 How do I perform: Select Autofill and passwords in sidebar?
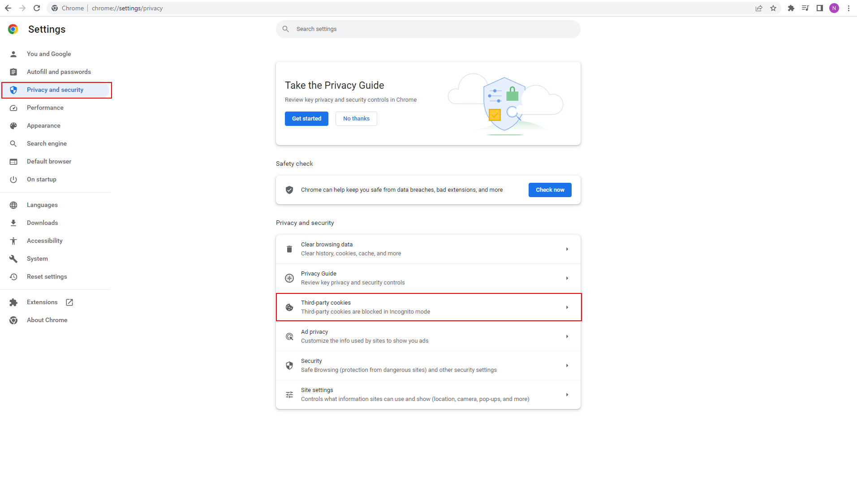tap(59, 72)
